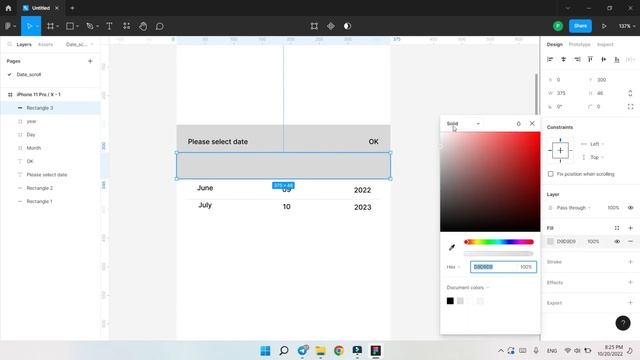Remove the fill with minus button

(x=630, y=242)
